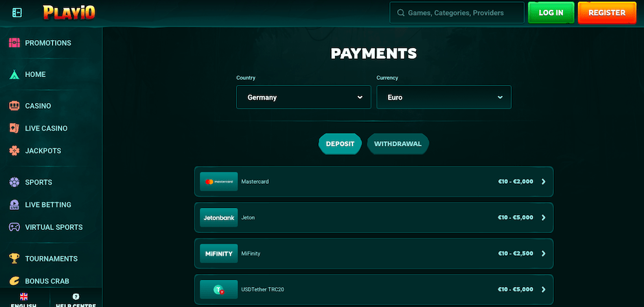This screenshot has height=307, width=644.
Task: Click the Live Casino cards icon
Action: pos(14,128)
